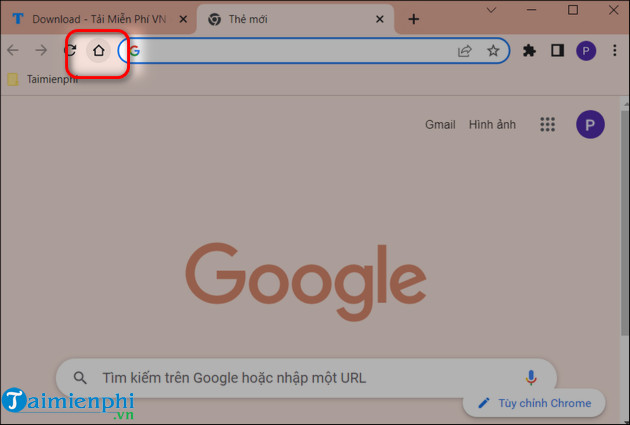Maximize the Chrome window
The width and height of the screenshot is (630, 425).
point(573,10)
